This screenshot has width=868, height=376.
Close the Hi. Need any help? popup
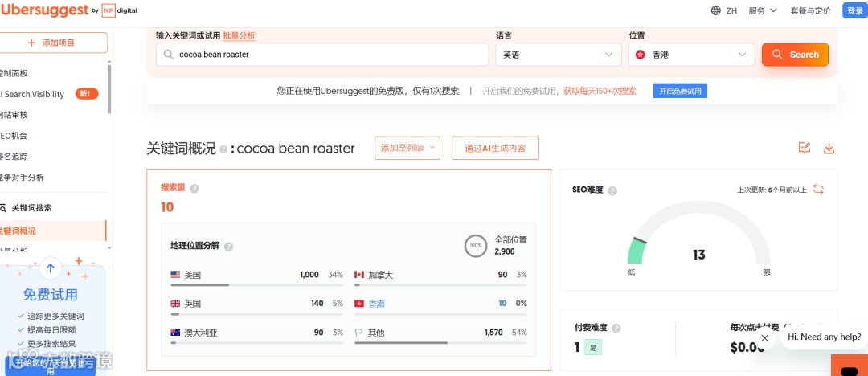click(x=764, y=337)
